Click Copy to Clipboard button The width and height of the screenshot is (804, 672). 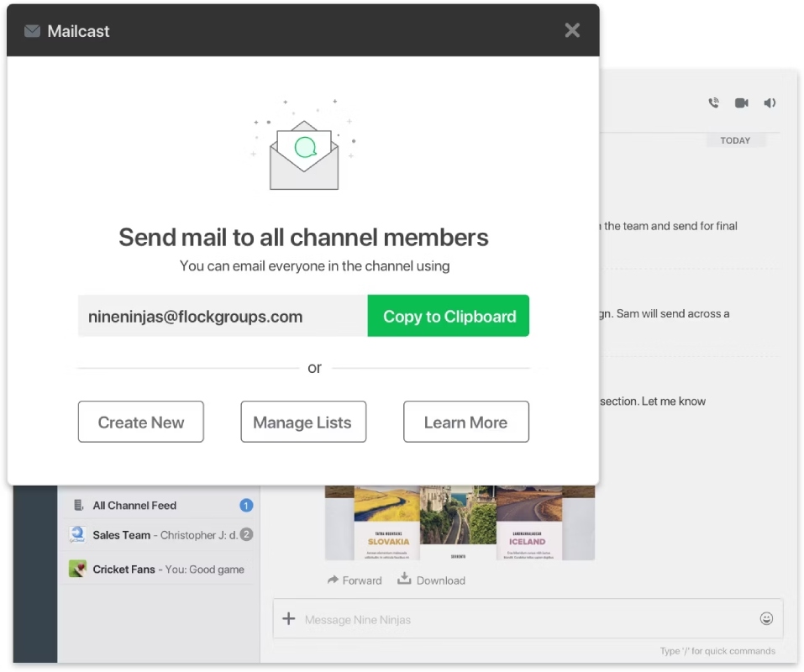(449, 316)
